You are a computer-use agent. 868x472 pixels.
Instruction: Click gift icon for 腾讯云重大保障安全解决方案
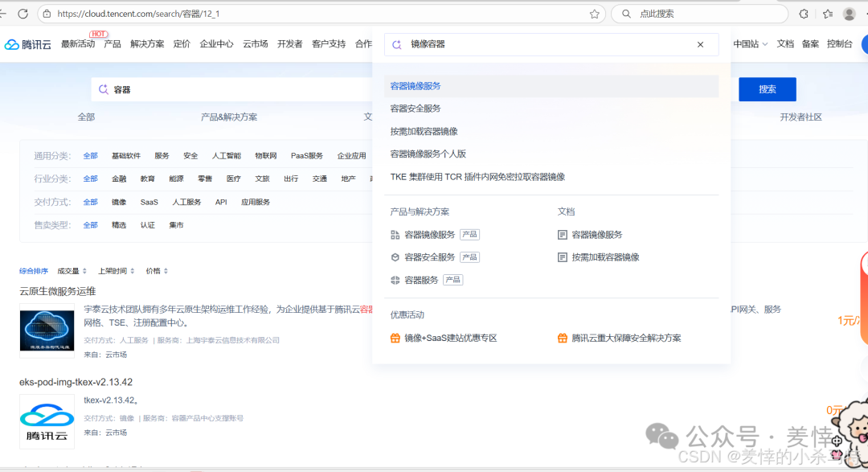(x=563, y=338)
